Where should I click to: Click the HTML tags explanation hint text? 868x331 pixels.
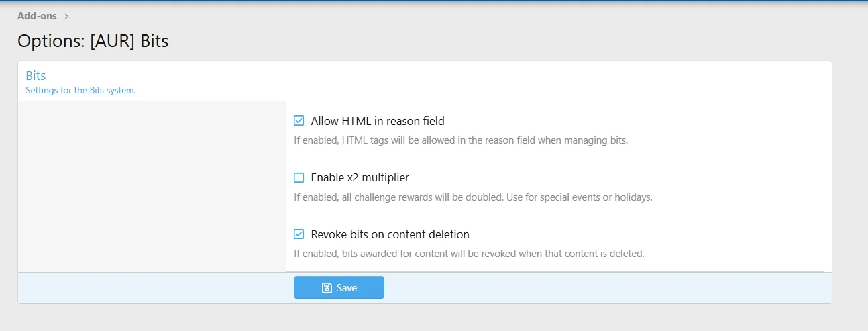[461, 141]
